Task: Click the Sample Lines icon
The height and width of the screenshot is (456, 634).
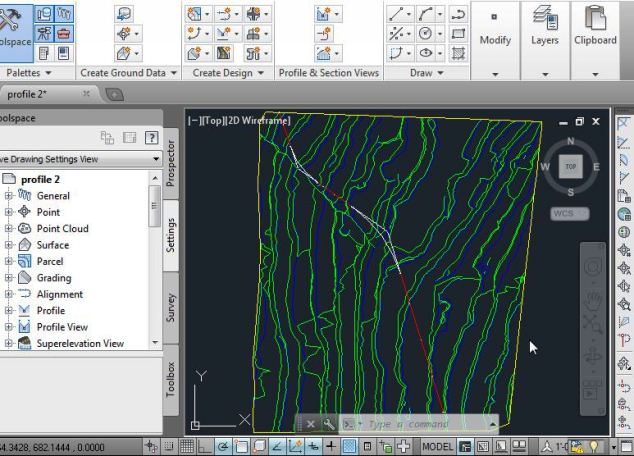Action: (323, 34)
